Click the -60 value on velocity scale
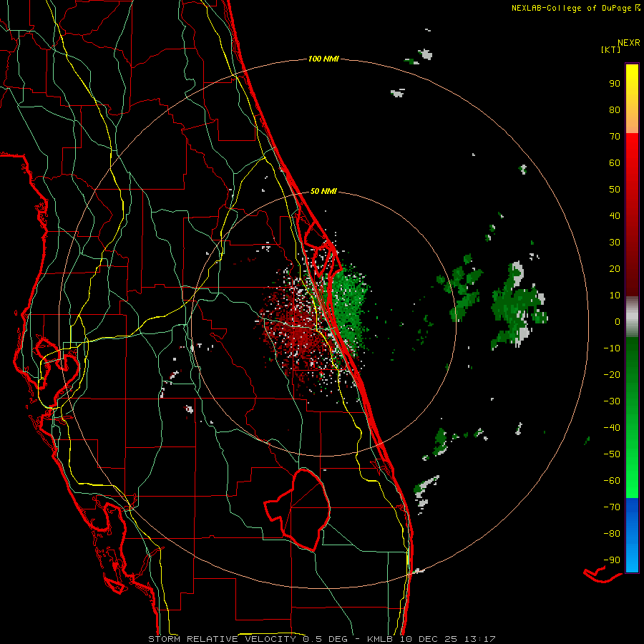 [x=612, y=481]
